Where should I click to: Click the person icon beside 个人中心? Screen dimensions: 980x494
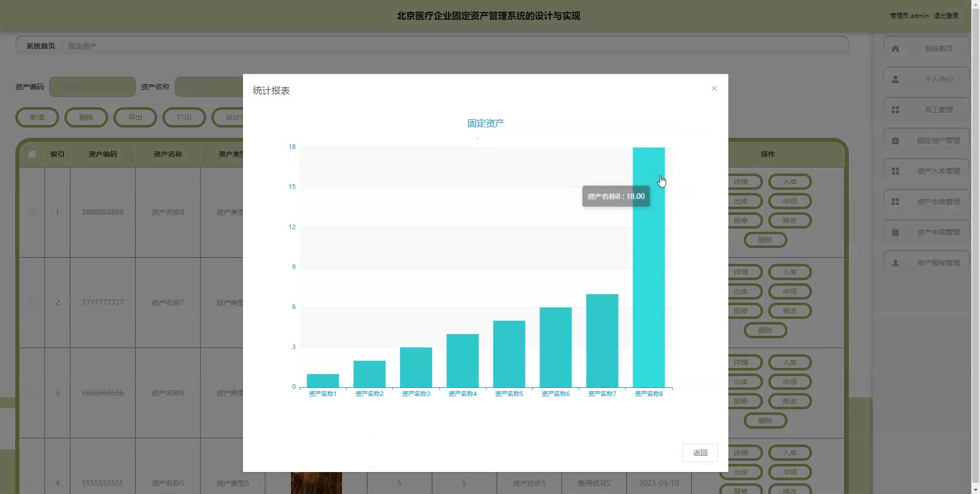895,80
